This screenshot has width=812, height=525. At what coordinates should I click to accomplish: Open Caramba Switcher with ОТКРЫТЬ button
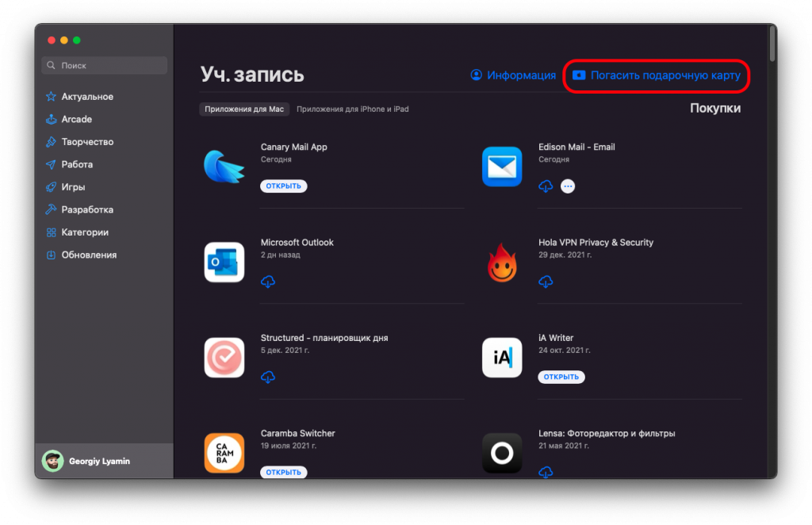[x=283, y=472]
